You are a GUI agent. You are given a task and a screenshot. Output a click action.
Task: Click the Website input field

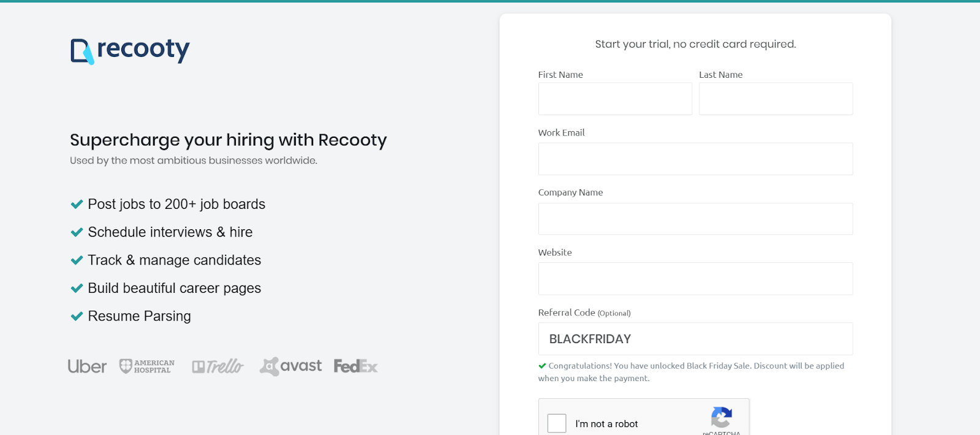[695, 279]
